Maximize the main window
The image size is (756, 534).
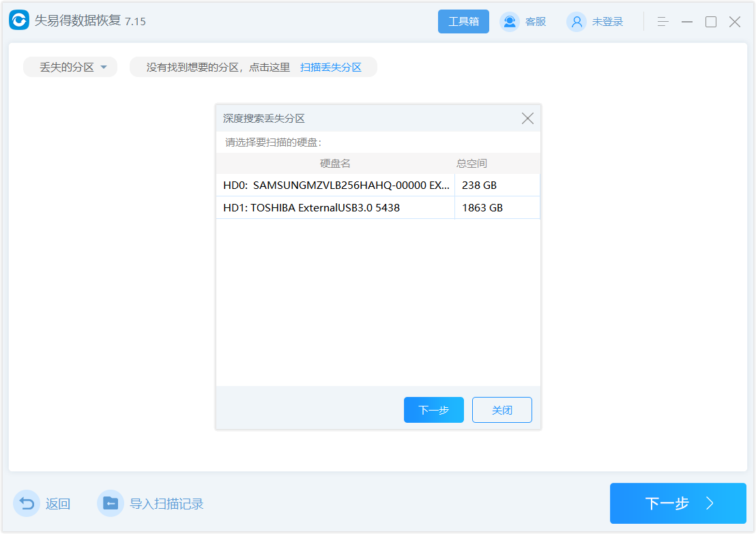[711, 22]
